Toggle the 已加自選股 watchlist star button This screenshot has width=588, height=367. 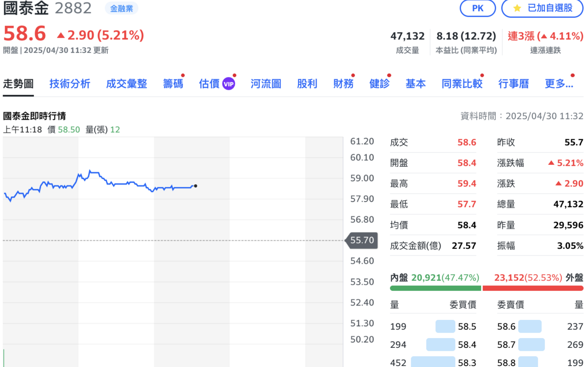point(542,8)
